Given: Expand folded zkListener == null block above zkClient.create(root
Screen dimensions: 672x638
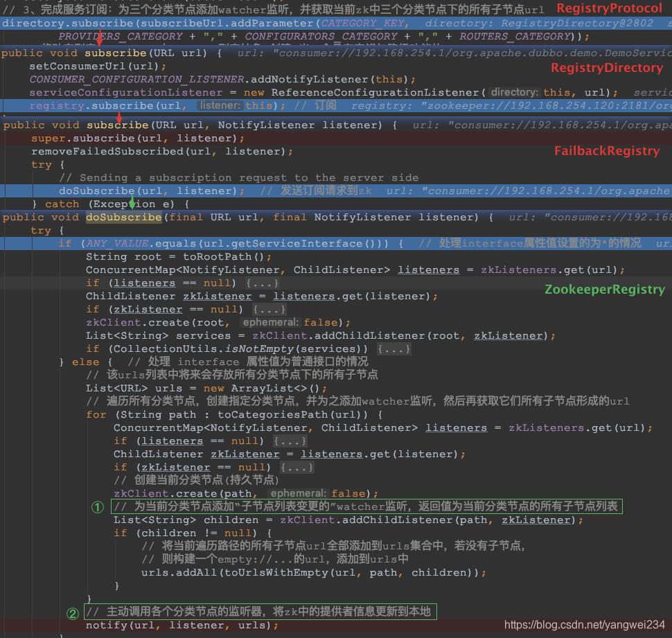Looking at the screenshot, I should [x=269, y=310].
